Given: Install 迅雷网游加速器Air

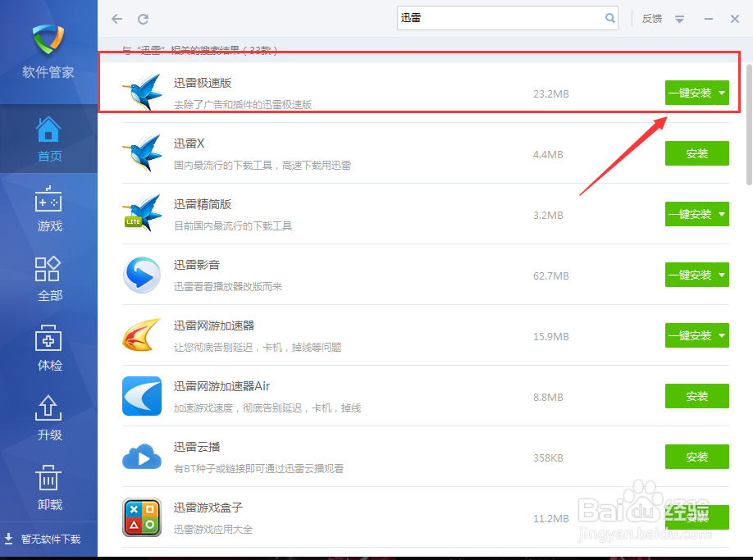Looking at the screenshot, I should pos(697,396).
